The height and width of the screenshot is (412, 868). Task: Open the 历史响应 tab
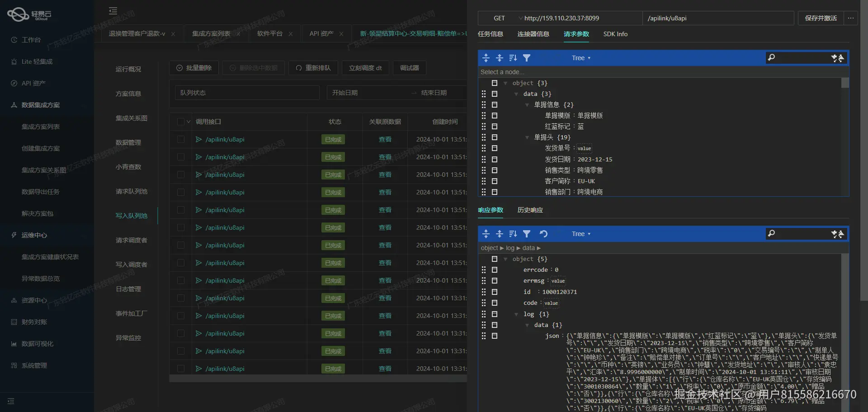529,210
